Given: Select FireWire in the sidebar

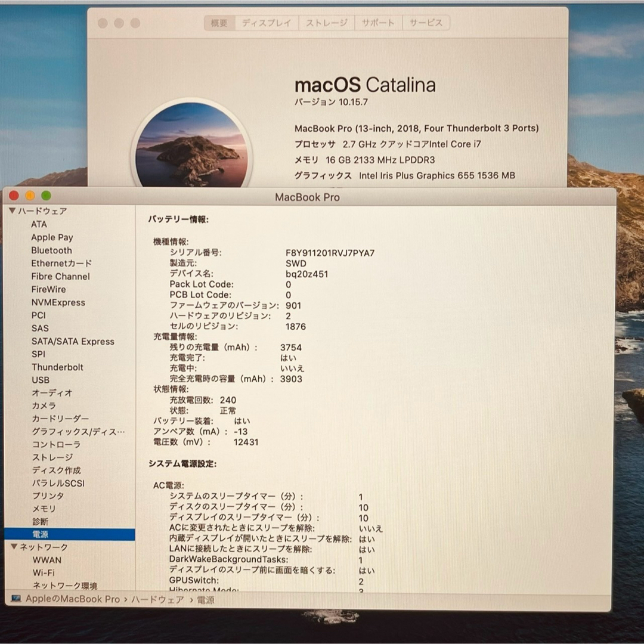Looking at the screenshot, I should click(48, 289).
